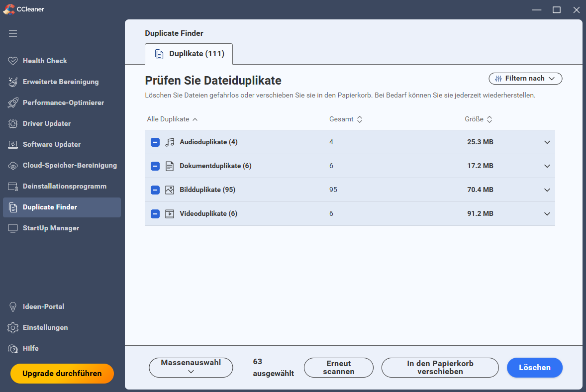Expand the Bildduplikate row chevron
The image size is (586, 392).
pos(547,190)
